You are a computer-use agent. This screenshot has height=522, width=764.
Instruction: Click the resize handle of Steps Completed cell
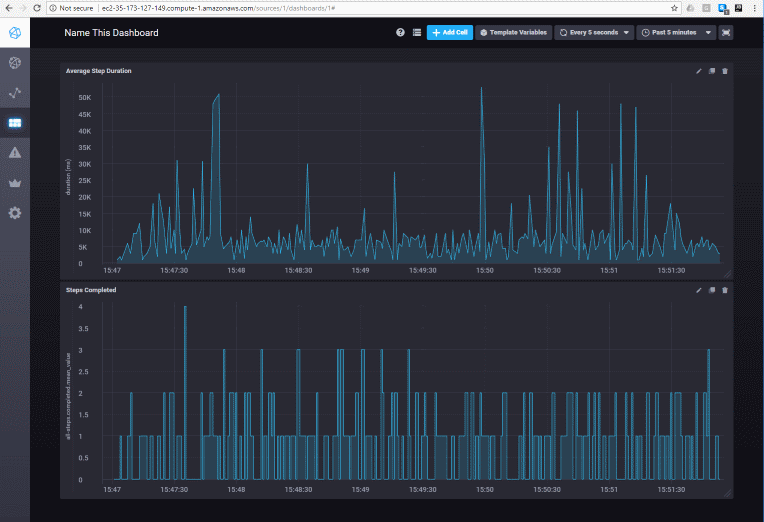[x=727, y=493]
